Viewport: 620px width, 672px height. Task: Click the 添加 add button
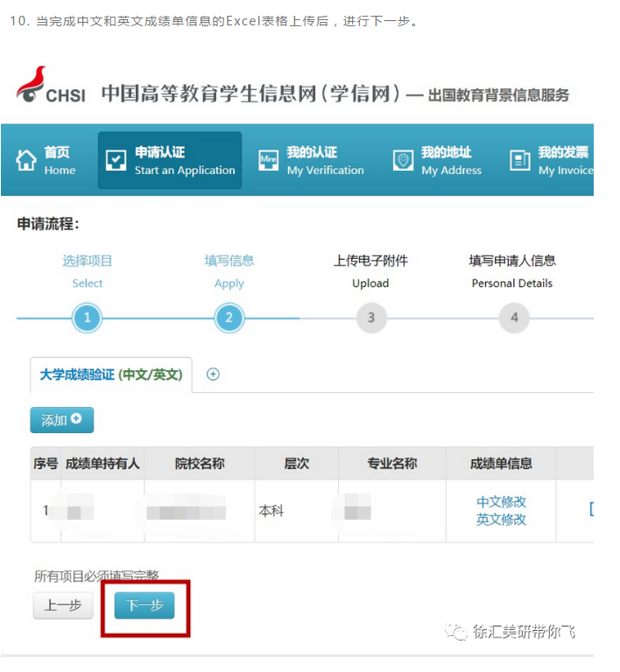click(62, 420)
